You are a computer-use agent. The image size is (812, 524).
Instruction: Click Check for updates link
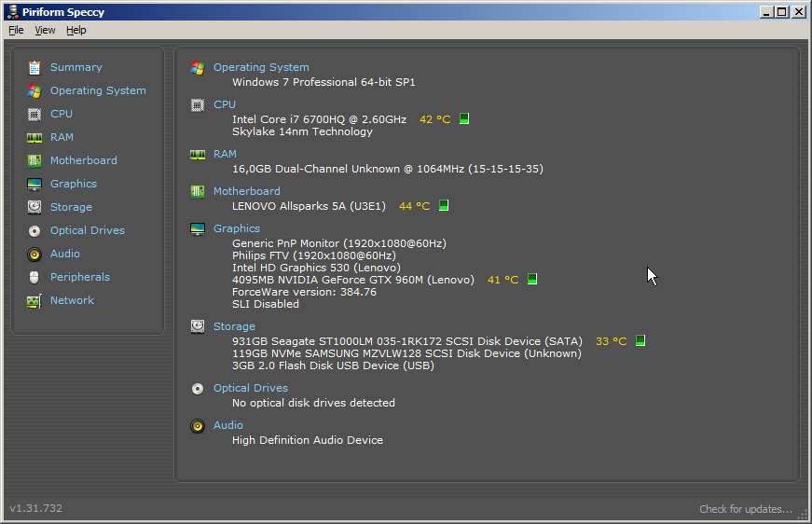746,509
